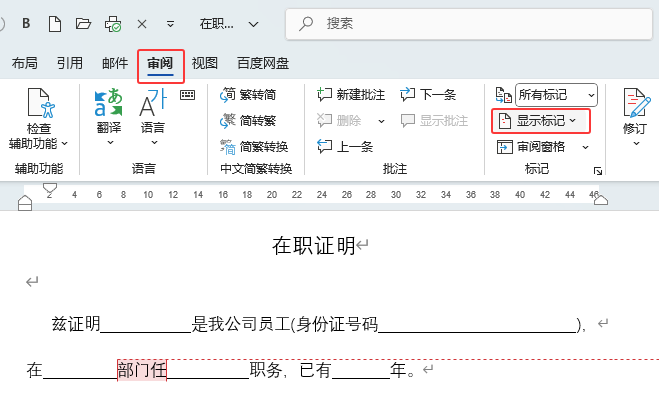The height and width of the screenshot is (405, 659).
Task: Click the text 兹证明 in document
Action: click(76, 324)
